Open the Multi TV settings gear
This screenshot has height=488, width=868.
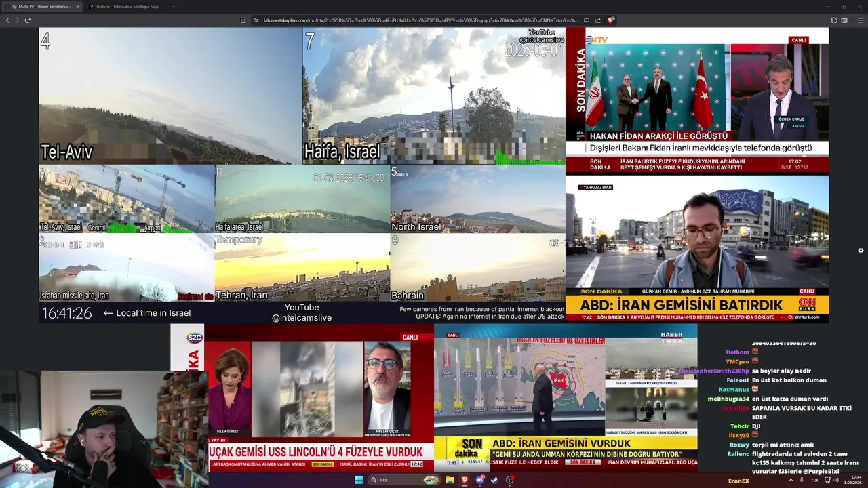coord(861,251)
